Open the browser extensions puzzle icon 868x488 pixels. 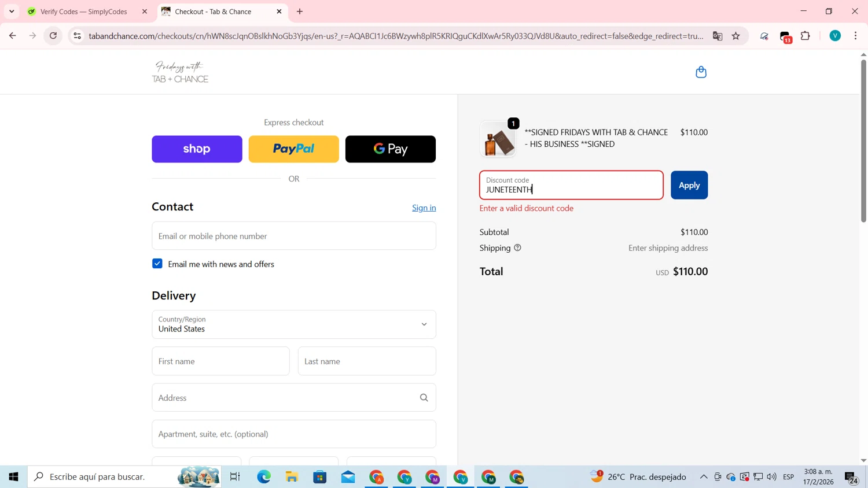pyautogui.click(x=805, y=36)
